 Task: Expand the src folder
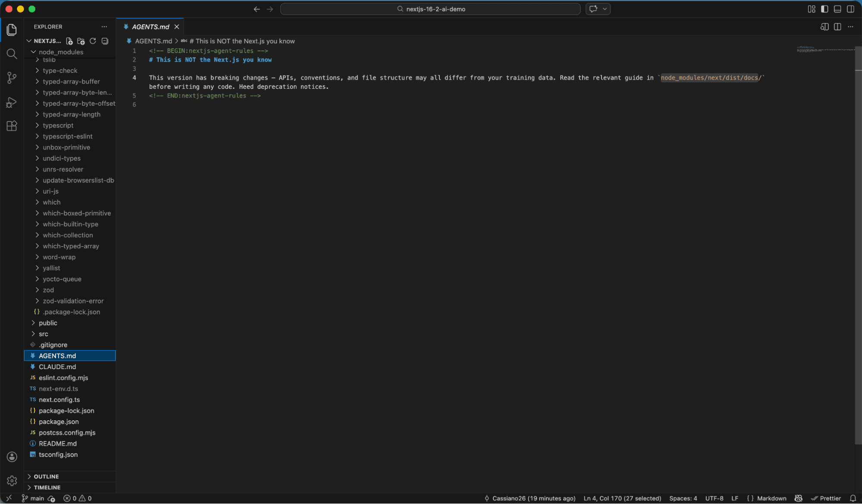(43, 334)
